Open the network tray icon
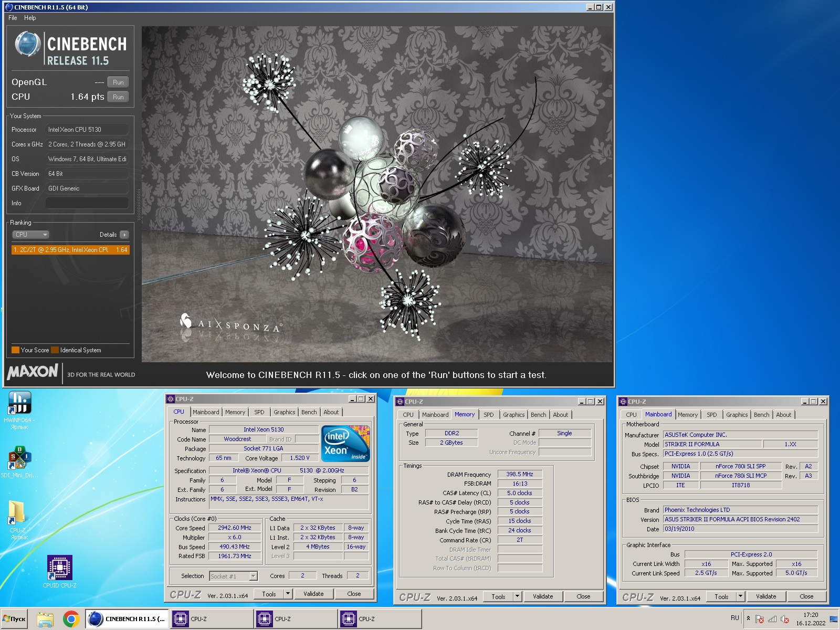This screenshot has height=630, width=840. coord(772,619)
